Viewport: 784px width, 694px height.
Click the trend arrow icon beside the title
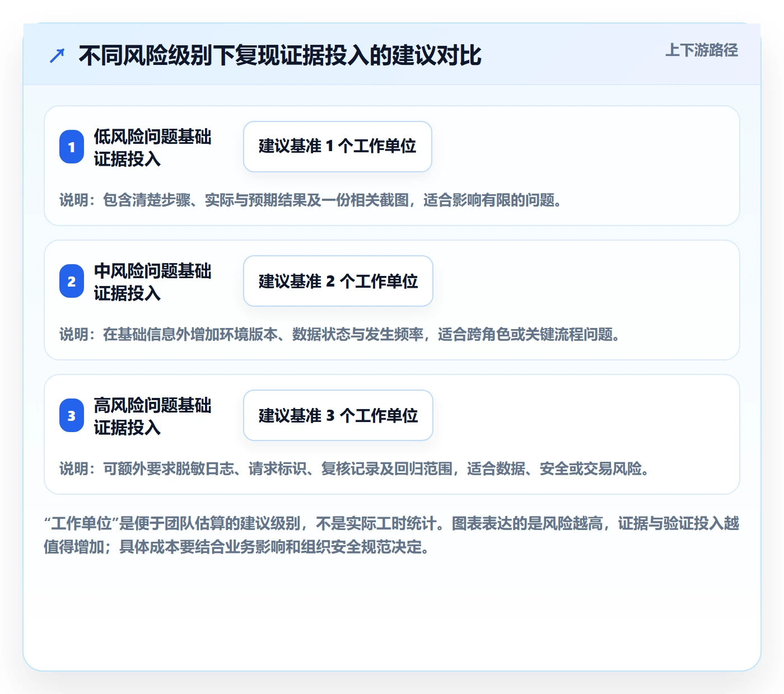57,55
